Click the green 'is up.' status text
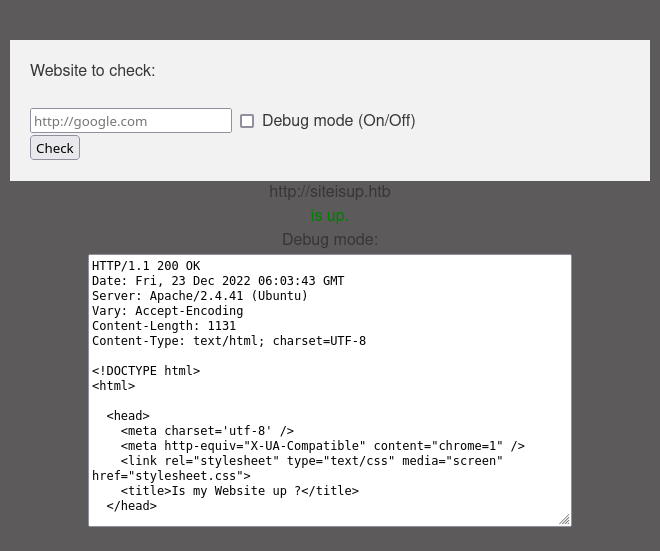 [330, 216]
